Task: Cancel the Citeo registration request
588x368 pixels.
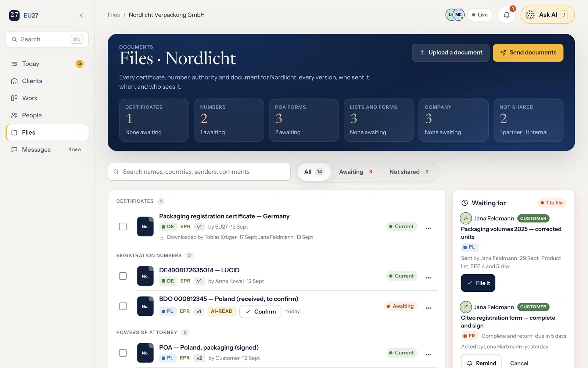Action: click(519, 363)
